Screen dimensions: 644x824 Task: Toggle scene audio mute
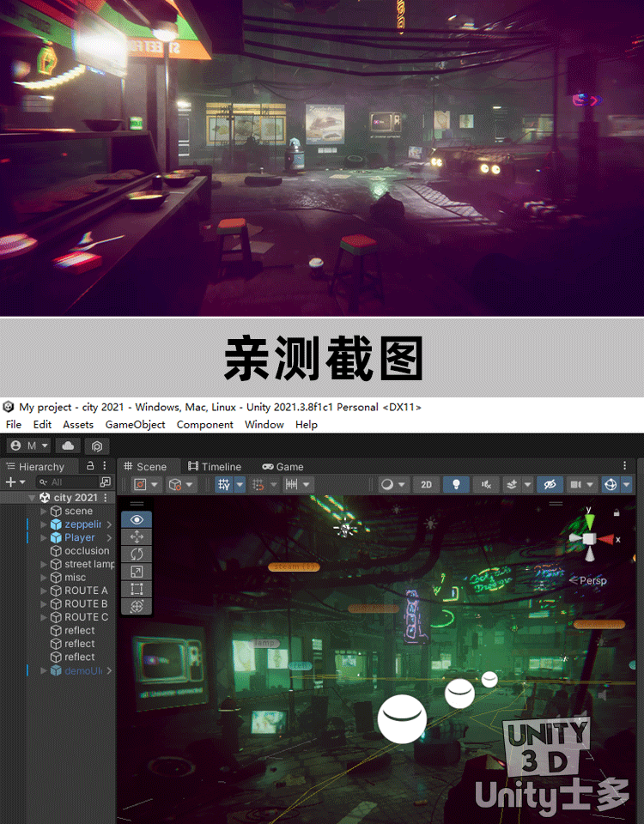[x=486, y=484]
